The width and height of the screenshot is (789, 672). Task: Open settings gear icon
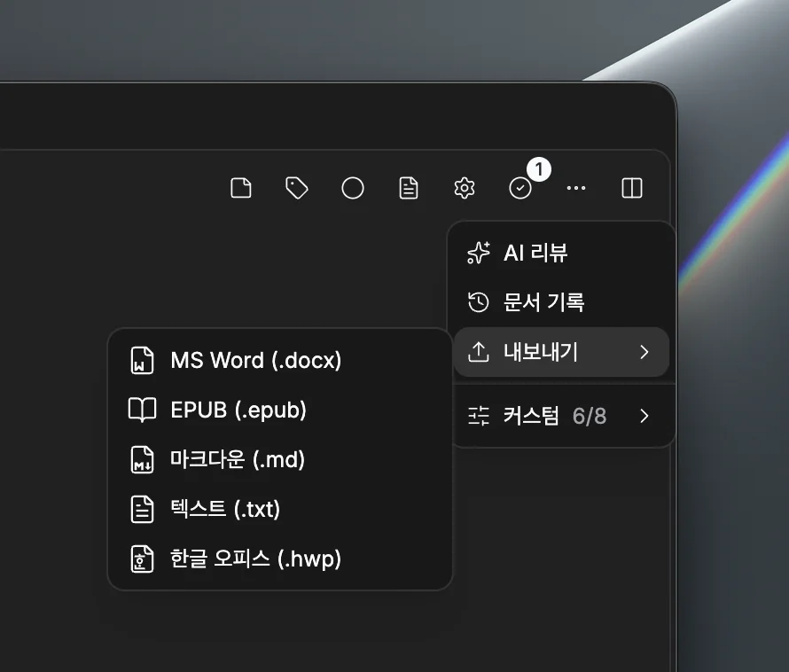[465, 188]
